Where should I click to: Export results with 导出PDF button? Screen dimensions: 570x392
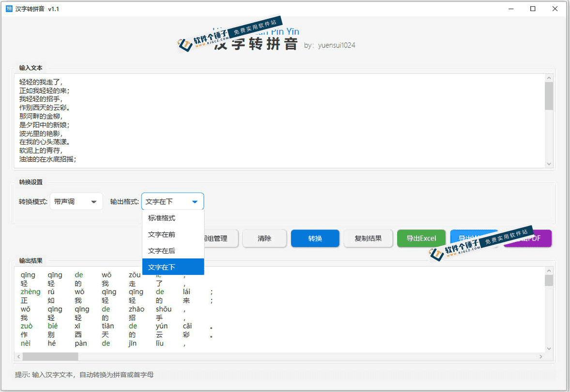click(530, 238)
